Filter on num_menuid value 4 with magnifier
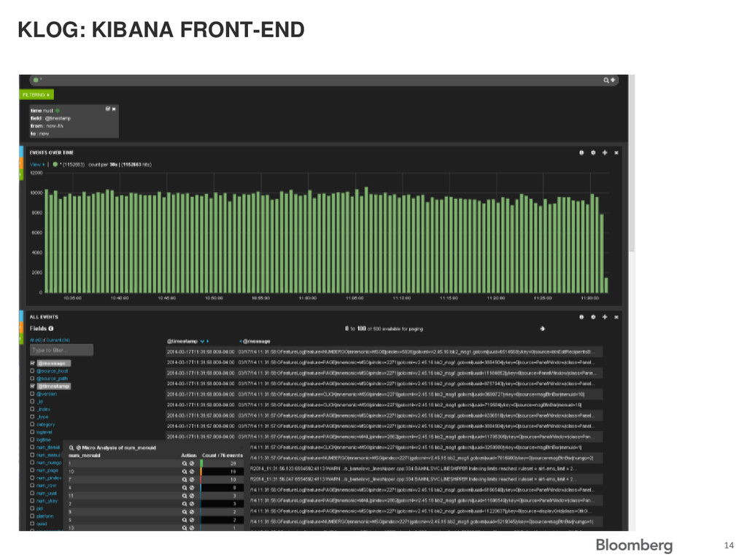 click(185, 488)
